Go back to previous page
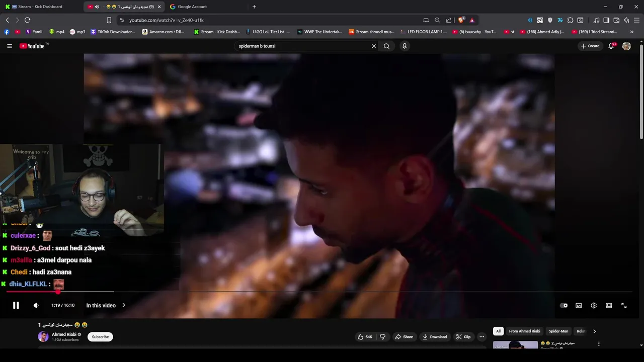 point(7,20)
